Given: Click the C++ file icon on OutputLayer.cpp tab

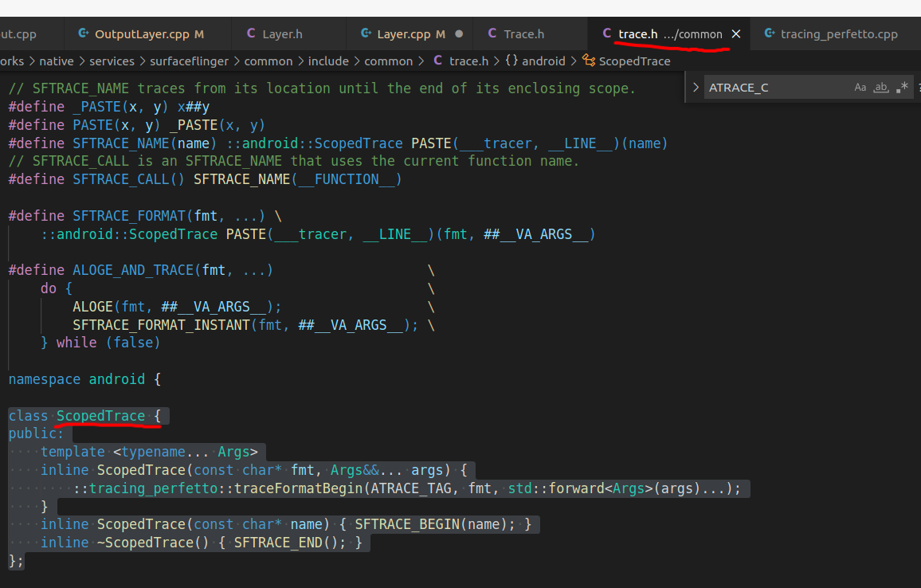Looking at the screenshot, I should click(84, 33).
